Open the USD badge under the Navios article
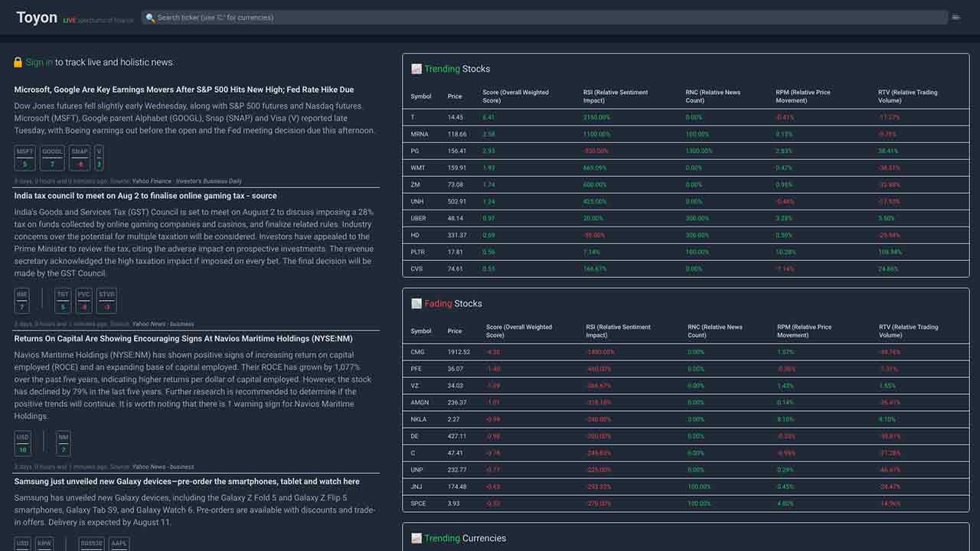 [23, 444]
